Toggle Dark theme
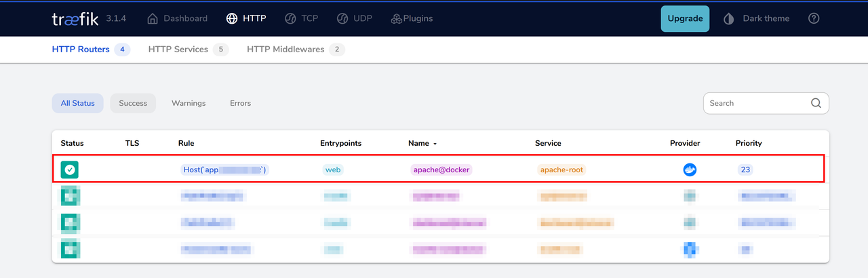Image resolution: width=868 pixels, height=278 pixels. 757,18
